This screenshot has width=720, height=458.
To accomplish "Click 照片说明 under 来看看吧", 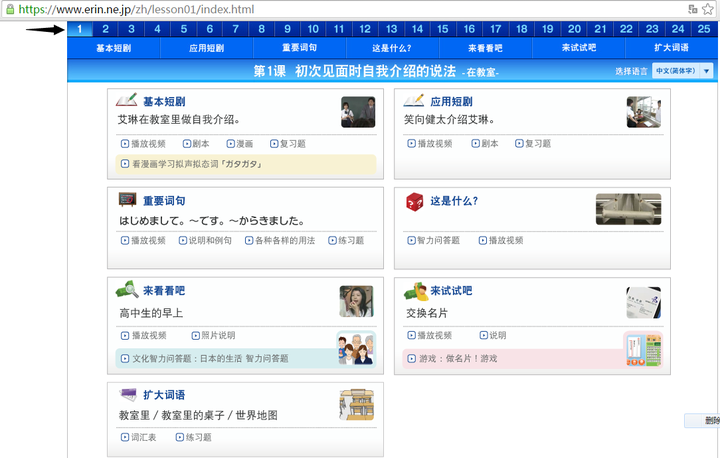I will pyautogui.click(x=214, y=335).
